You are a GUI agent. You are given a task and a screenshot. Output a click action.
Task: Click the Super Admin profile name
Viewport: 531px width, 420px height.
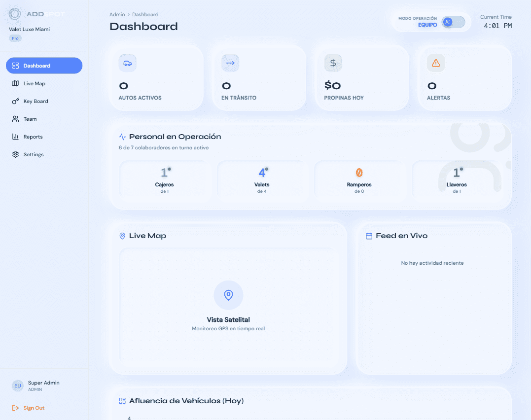[x=44, y=383]
